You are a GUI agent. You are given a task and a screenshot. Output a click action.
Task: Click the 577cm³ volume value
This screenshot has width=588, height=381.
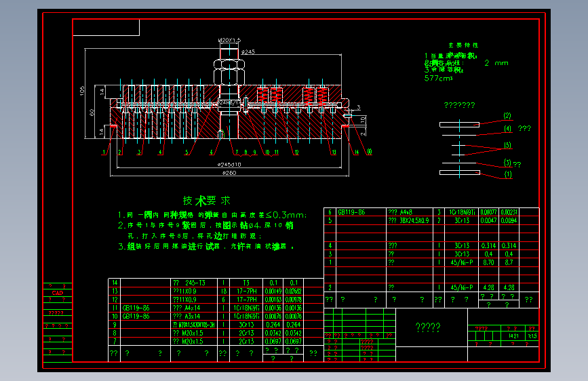[438, 79]
